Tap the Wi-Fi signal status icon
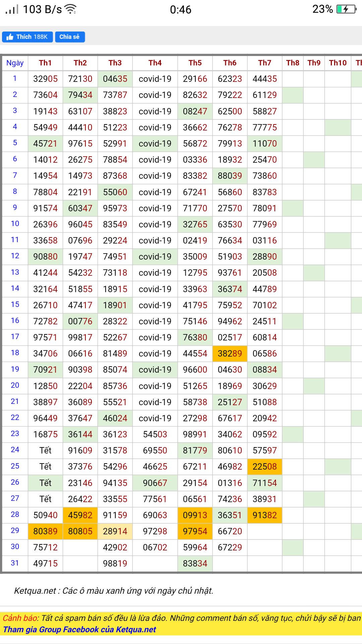The image size is (362, 644). point(70,9)
